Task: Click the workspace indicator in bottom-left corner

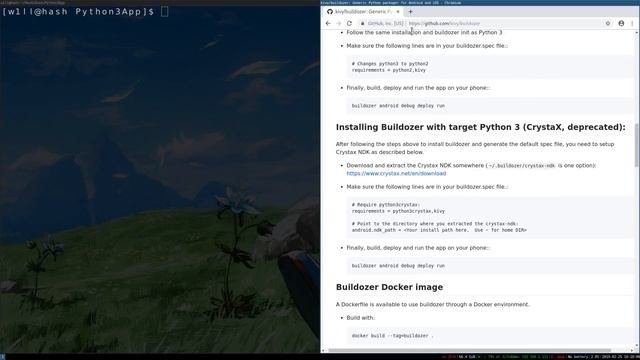Action: tap(2, 357)
